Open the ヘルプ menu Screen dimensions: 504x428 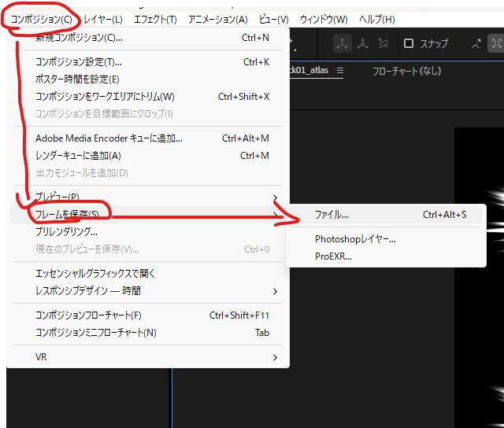[376, 19]
